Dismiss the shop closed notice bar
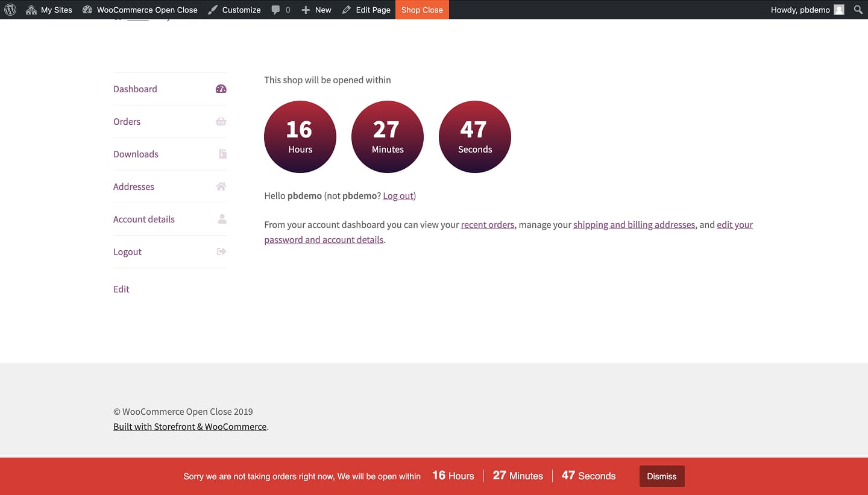 pyautogui.click(x=662, y=476)
